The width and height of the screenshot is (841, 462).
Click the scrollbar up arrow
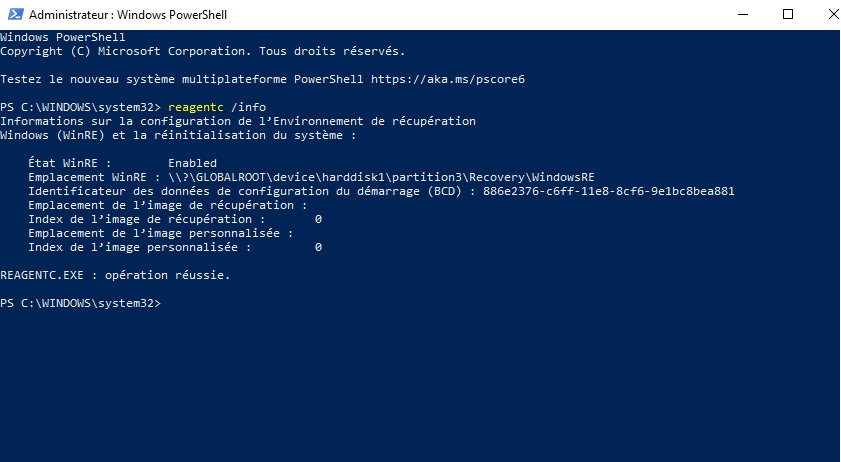832,38
